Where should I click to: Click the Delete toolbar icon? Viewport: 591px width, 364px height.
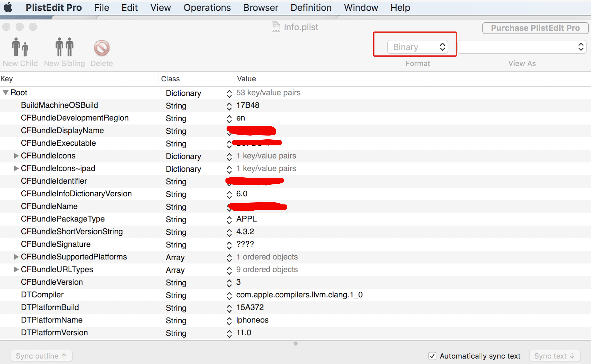[x=102, y=48]
